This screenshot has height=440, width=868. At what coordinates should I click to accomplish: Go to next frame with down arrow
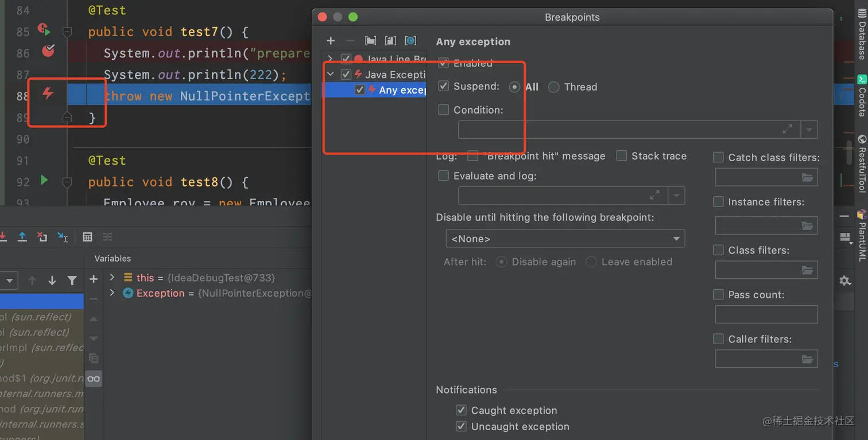(x=52, y=281)
